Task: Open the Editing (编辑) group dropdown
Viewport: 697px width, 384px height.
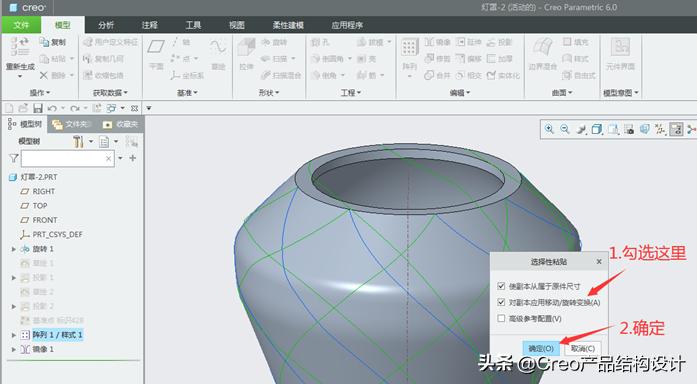Action: pos(460,92)
